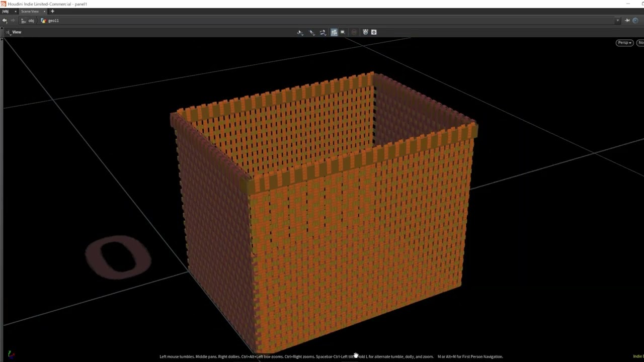Click the second arrow selection tool icon
644x362 pixels.
pyautogui.click(x=311, y=32)
